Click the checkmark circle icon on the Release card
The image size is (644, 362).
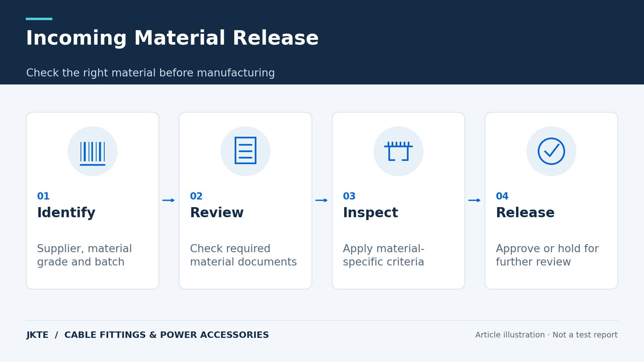pos(551,151)
